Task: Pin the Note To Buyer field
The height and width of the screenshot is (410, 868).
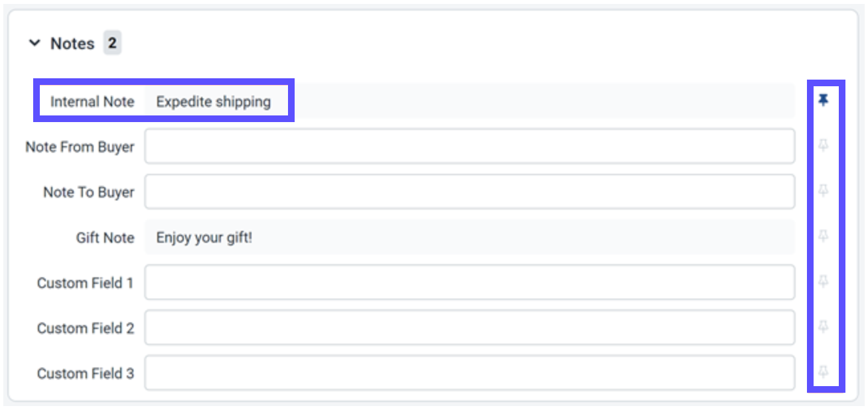Action: (824, 191)
